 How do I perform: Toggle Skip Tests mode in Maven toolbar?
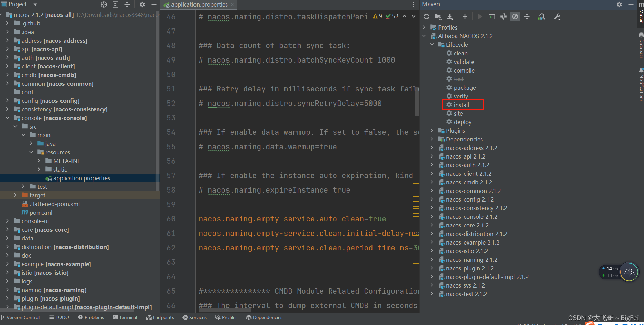tap(515, 17)
